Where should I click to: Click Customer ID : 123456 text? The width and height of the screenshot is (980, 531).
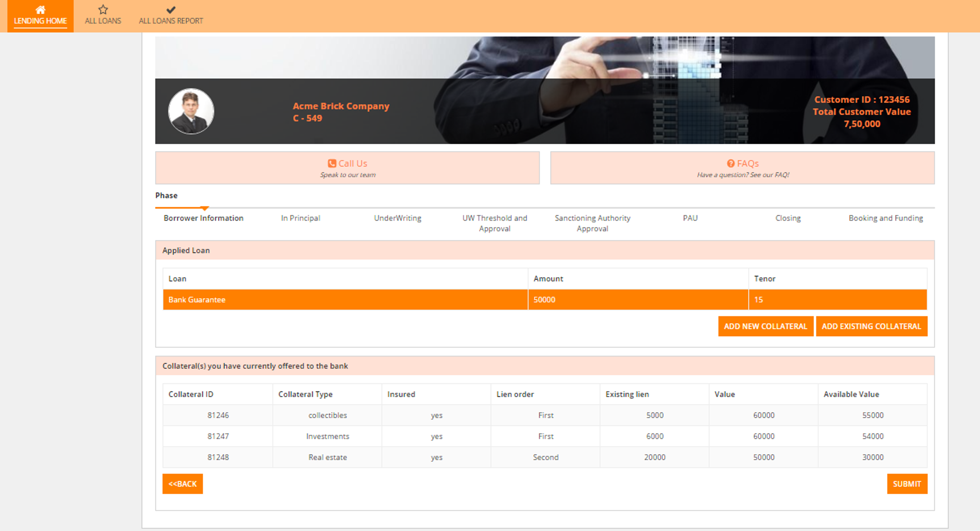[x=862, y=99]
